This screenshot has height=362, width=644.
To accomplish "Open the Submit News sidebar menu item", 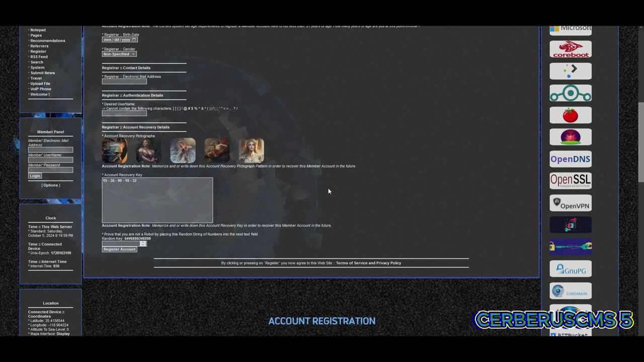I will [x=42, y=73].
